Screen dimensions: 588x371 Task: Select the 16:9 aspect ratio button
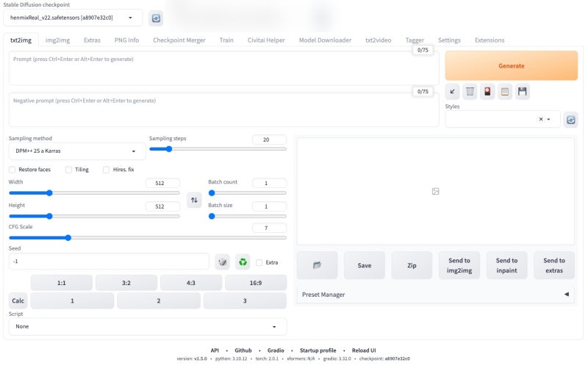[x=256, y=283]
